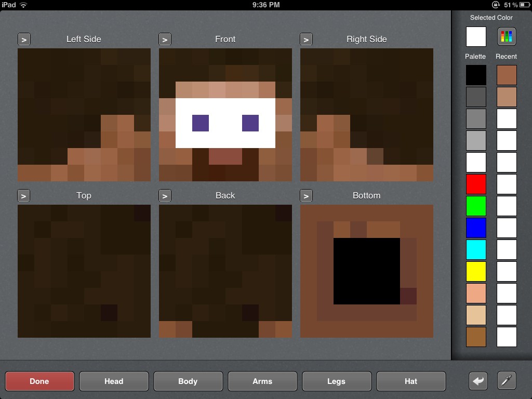Viewport: 532px width, 399px height.
Task: Switch to Head editing mode
Action: click(x=114, y=381)
